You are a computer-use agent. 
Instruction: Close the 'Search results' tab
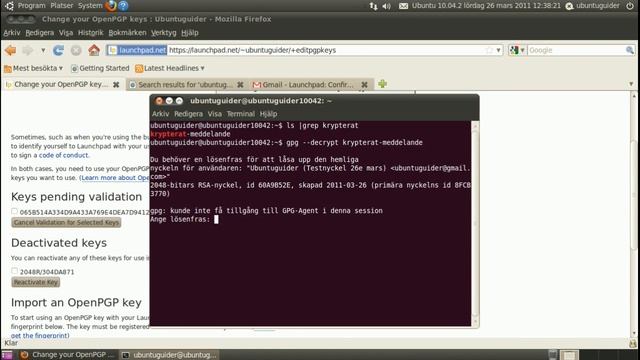[x=240, y=84]
